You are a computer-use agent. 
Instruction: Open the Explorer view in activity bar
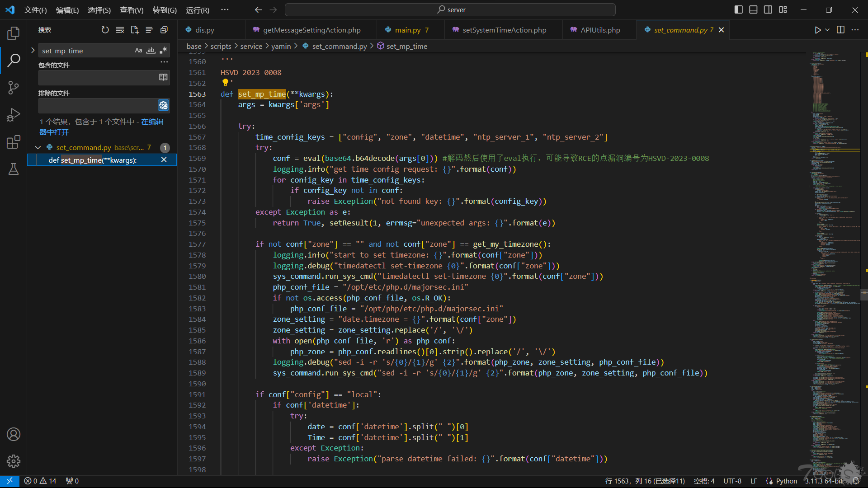click(14, 33)
